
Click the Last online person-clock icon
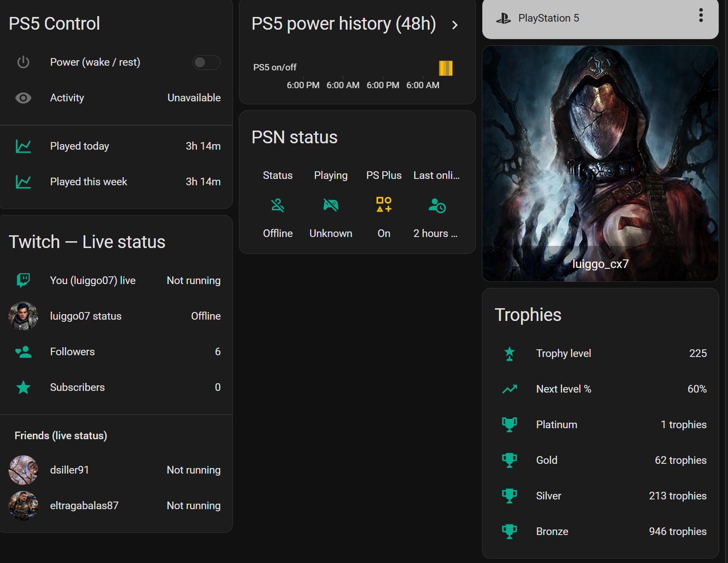(437, 205)
